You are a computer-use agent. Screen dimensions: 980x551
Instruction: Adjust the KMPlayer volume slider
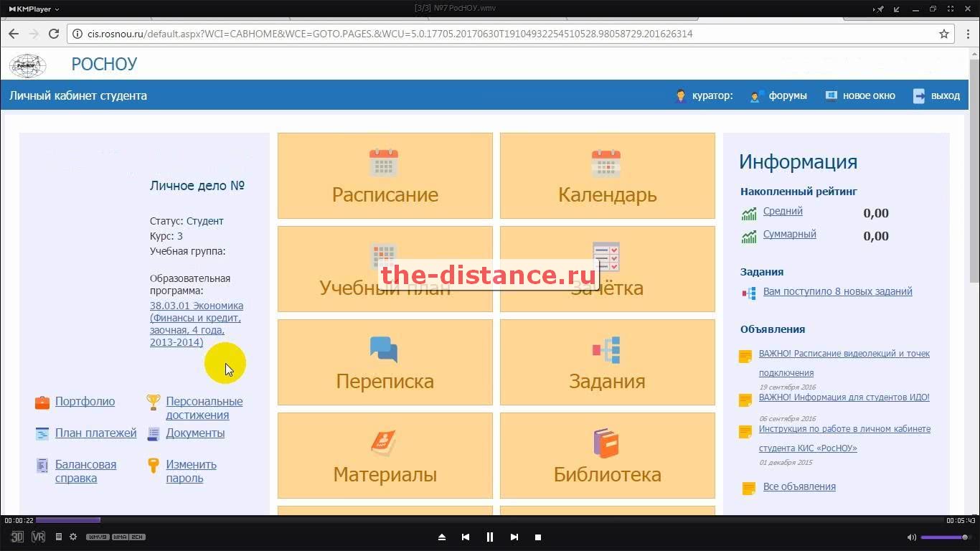pos(943,537)
